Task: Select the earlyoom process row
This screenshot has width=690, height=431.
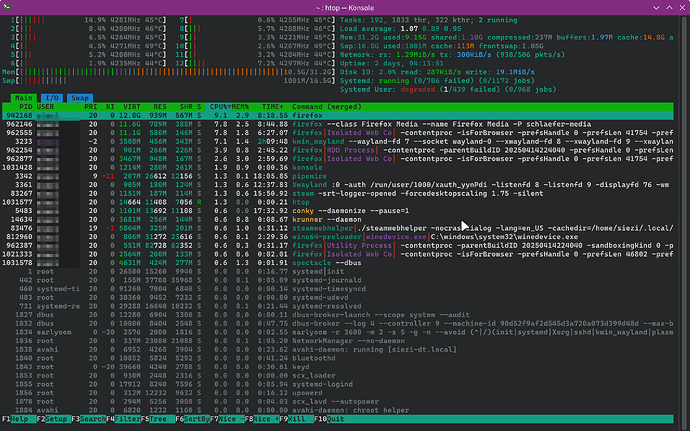Action: [x=338, y=332]
